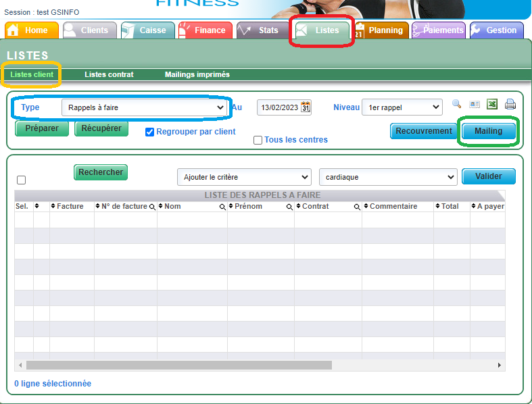
Task: Open the Ajouter le critère dropdown
Action: 243,177
